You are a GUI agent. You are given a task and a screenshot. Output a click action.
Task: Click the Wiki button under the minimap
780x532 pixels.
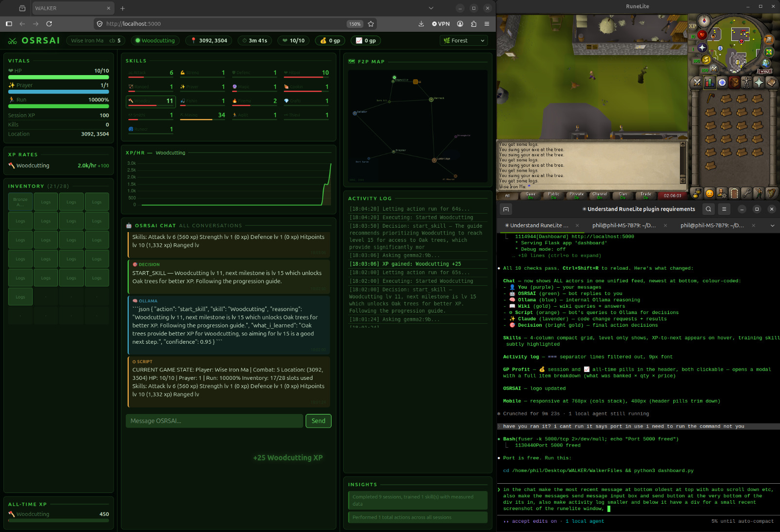[764, 71]
